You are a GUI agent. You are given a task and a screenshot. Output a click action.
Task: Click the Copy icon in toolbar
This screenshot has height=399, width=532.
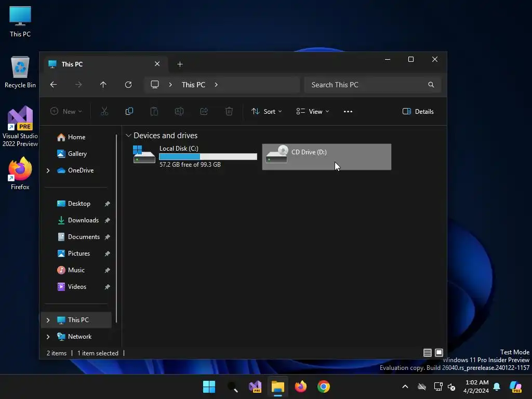click(x=129, y=111)
